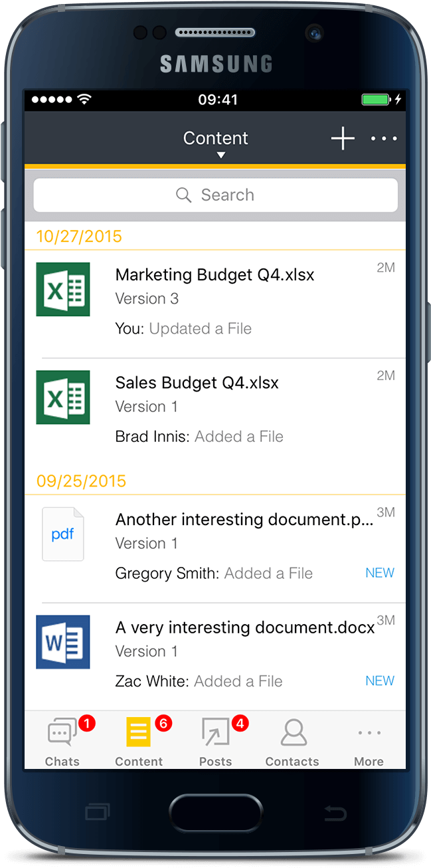Tap the plus icon to add content
Screen dimensions: 431x868
pyautogui.click(x=343, y=139)
